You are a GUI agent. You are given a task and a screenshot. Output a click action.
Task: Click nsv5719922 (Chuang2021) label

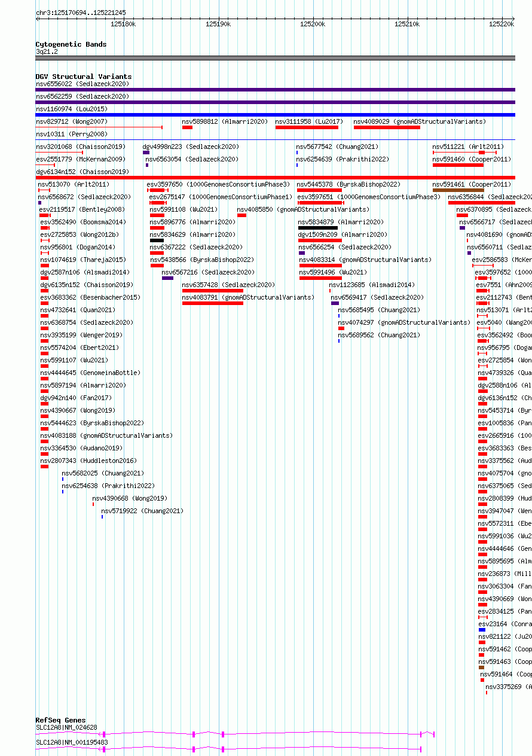(142, 511)
